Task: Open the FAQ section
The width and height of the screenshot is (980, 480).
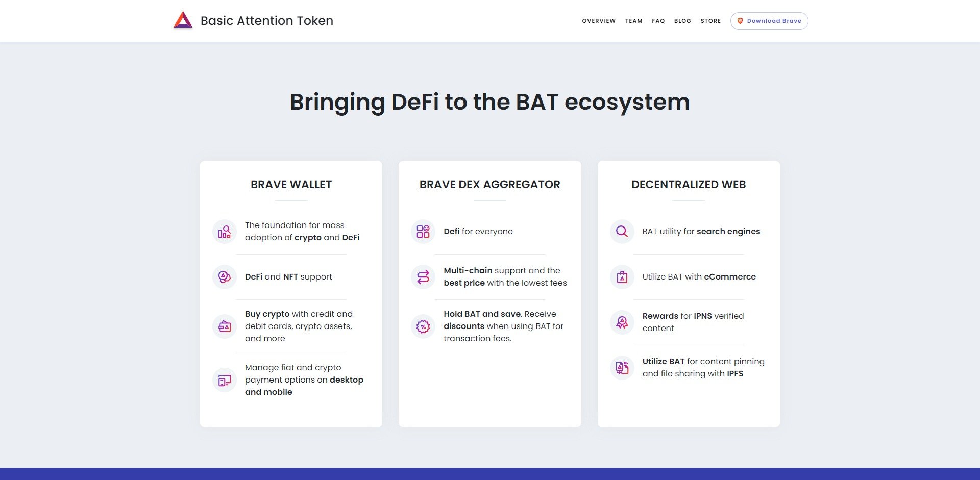Action: pos(658,21)
